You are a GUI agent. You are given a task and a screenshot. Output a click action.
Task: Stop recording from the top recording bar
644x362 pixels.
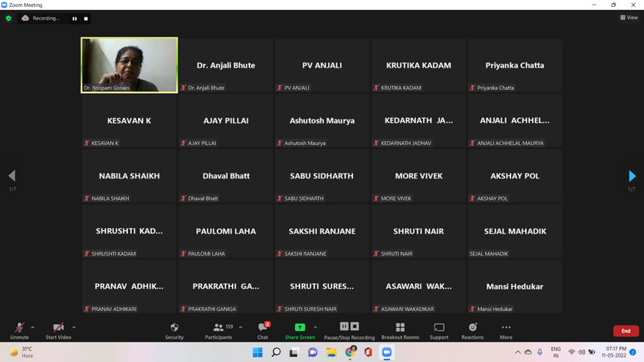(x=85, y=19)
